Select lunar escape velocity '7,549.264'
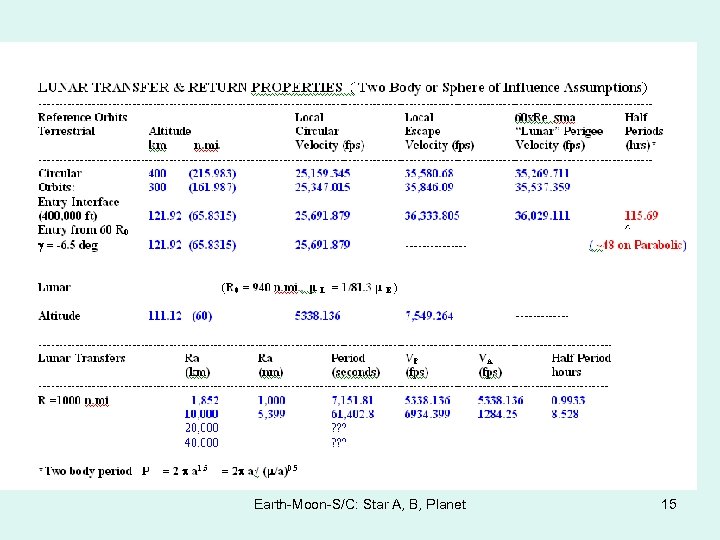720x540 pixels. pyautogui.click(x=429, y=316)
